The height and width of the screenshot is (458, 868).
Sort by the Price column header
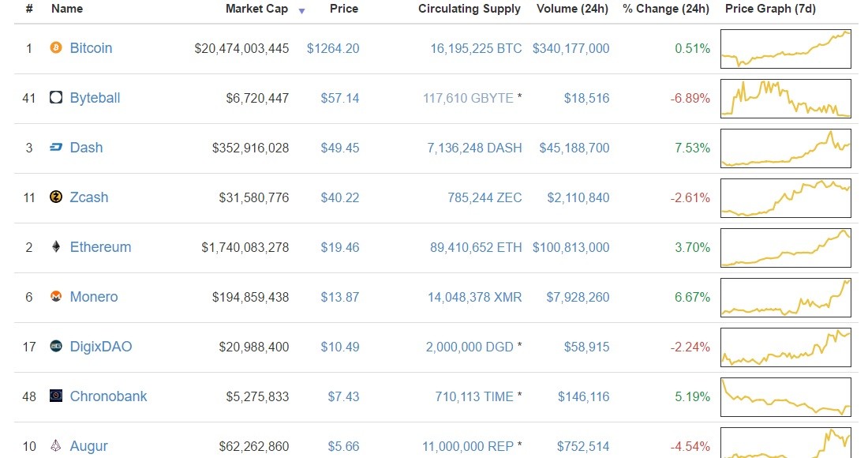coord(344,9)
